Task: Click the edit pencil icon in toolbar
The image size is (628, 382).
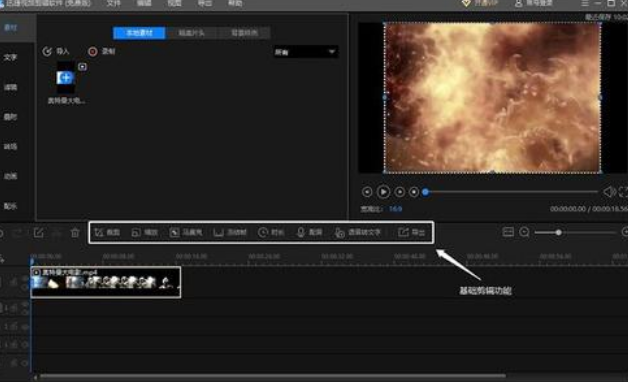Action: [38, 233]
